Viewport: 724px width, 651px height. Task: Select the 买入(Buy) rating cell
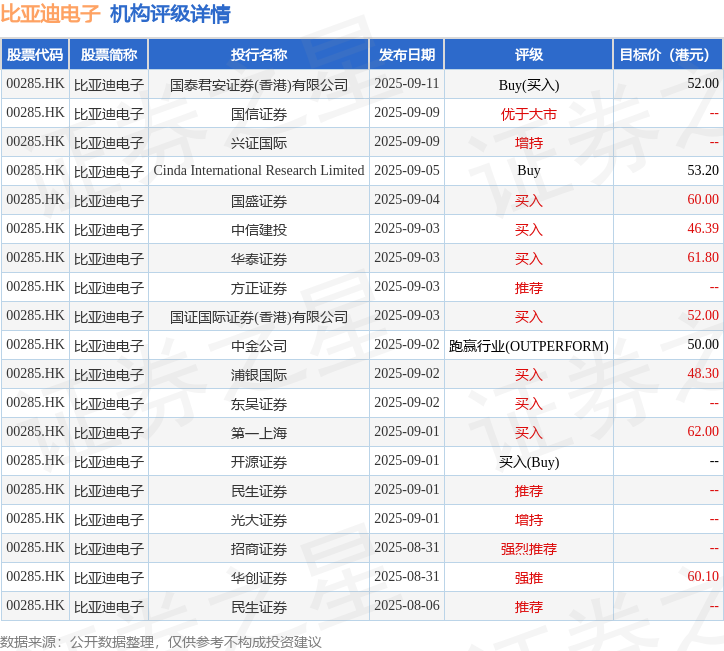tap(529, 462)
